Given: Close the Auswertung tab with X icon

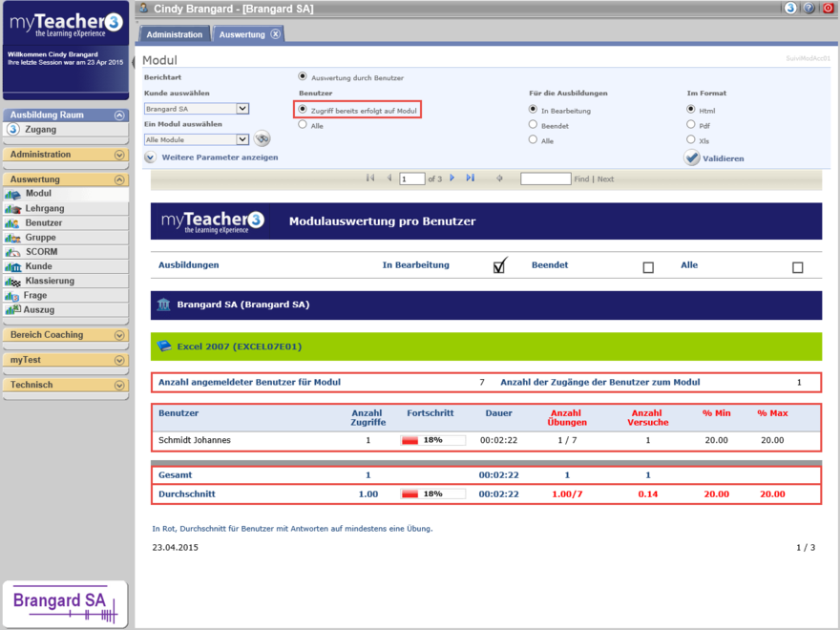Looking at the screenshot, I should [275, 34].
